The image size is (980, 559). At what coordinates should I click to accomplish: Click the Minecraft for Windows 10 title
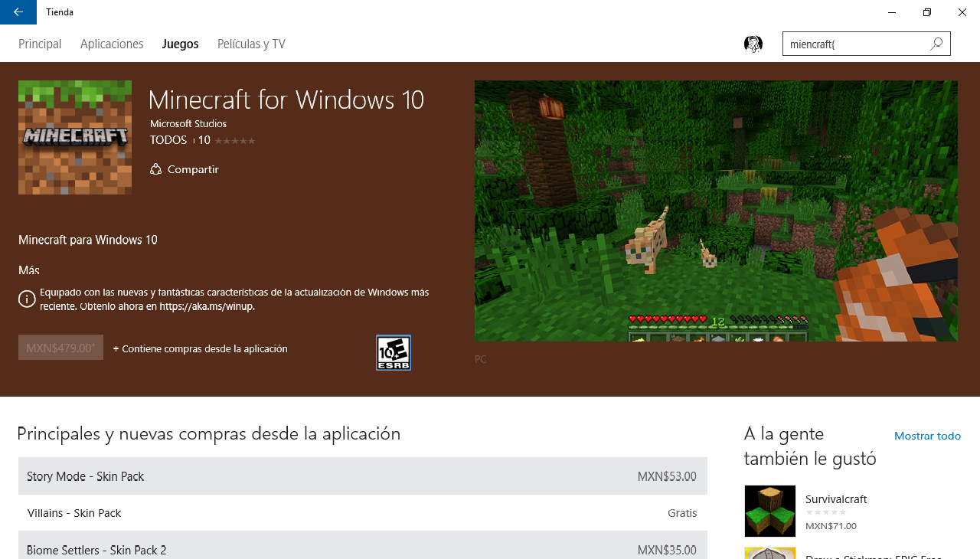click(x=286, y=100)
